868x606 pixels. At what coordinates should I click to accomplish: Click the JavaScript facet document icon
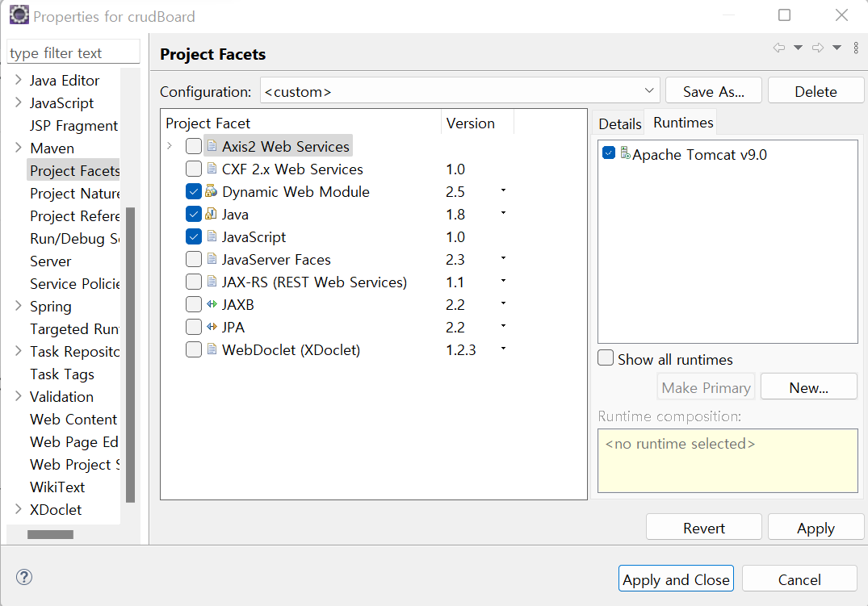click(x=212, y=236)
